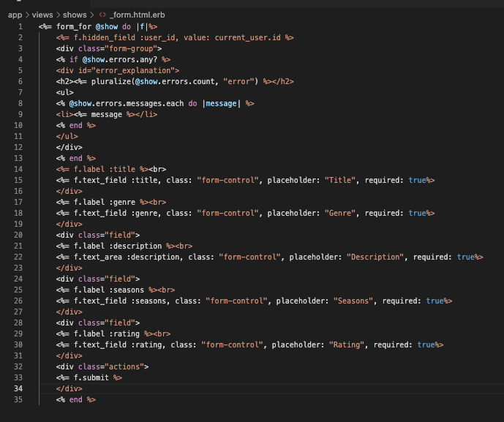Click ':genre' in f.label on line 17
Image resolution: width=504 pixels, height=422 pixels.
point(122,202)
